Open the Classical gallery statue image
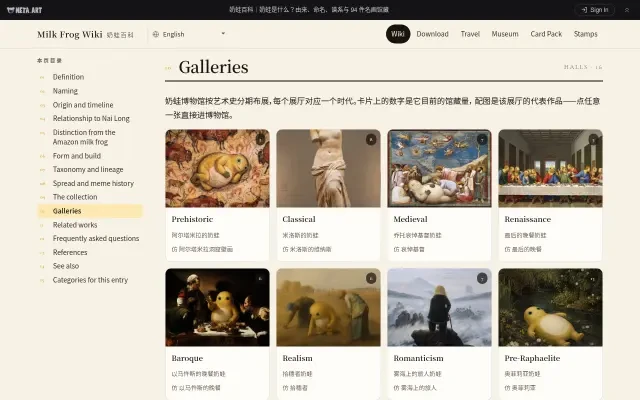The height and width of the screenshot is (400, 640). tap(328, 168)
